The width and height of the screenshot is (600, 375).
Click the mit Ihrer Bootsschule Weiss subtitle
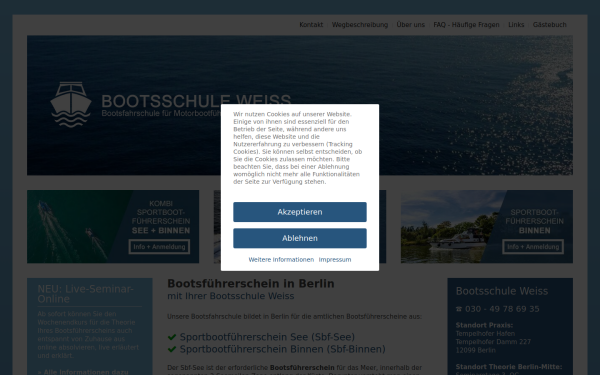[x=231, y=296]
